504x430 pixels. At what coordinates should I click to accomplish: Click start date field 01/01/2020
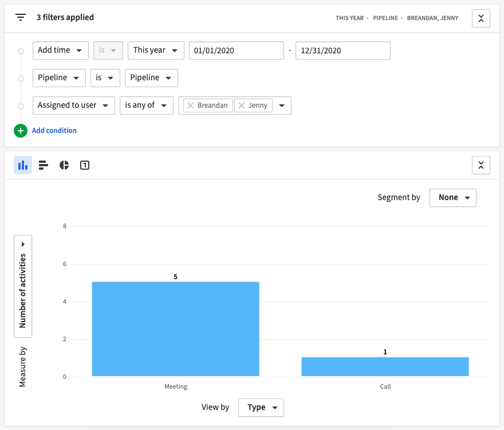pos(236,50)
